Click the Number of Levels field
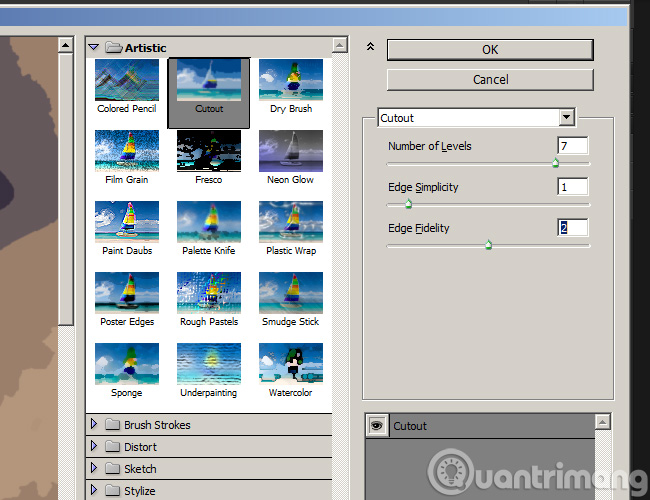Viewport: 650px width, 500px height. click(572, 146)
